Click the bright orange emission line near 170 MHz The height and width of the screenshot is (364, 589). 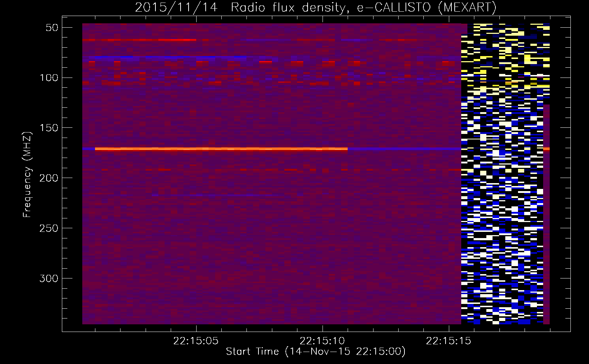click(x=221, y=149)
